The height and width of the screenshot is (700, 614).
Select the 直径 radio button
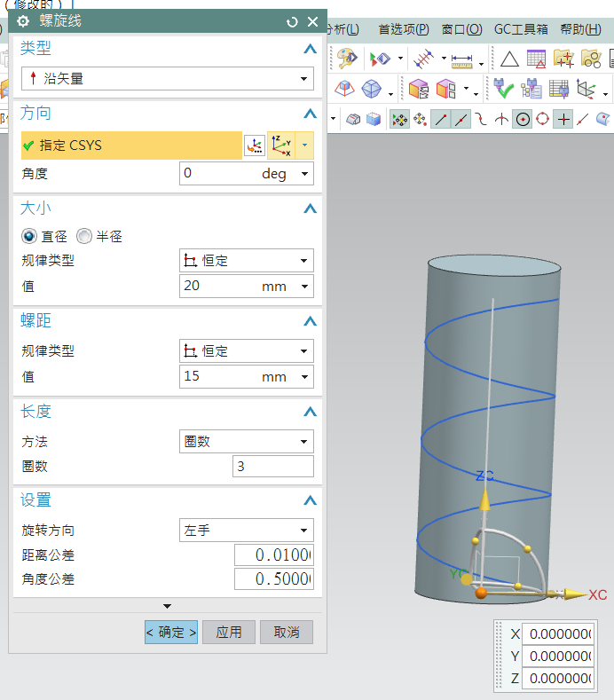point(29,236)
